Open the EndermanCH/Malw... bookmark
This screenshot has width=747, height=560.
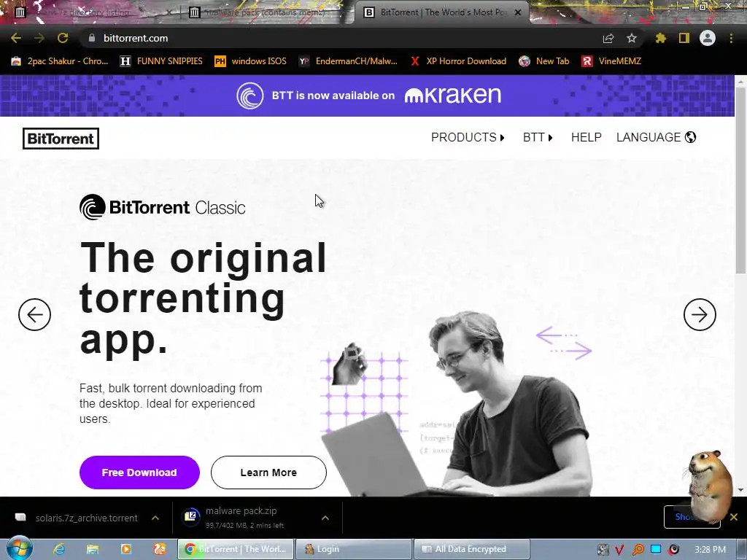(x=348, y=61)
